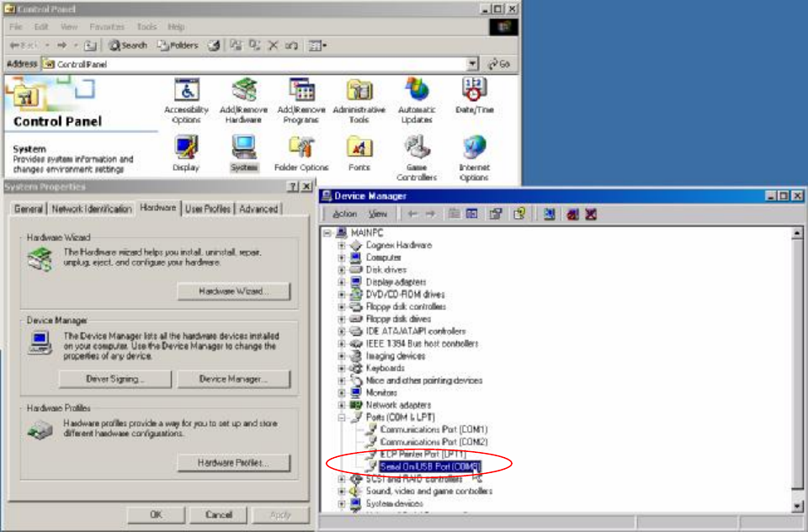This screenshot has height=532, width=808.
Task: Select Serial On USB Port entry
Action: coord(430,466)
